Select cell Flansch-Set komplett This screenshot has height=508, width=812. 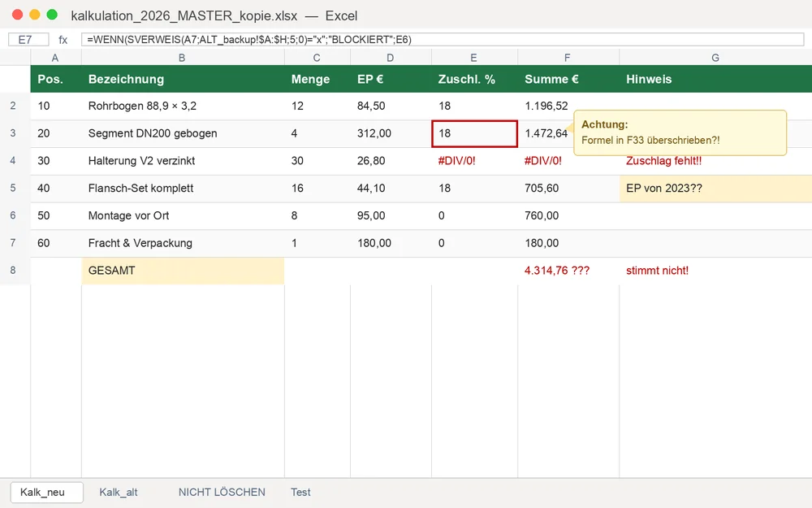tap(182, 189)
